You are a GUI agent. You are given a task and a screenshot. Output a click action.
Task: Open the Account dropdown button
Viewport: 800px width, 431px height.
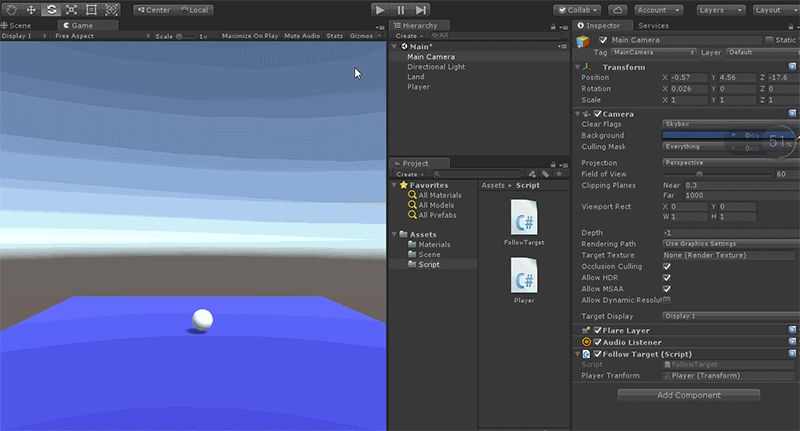pos(658,10)
